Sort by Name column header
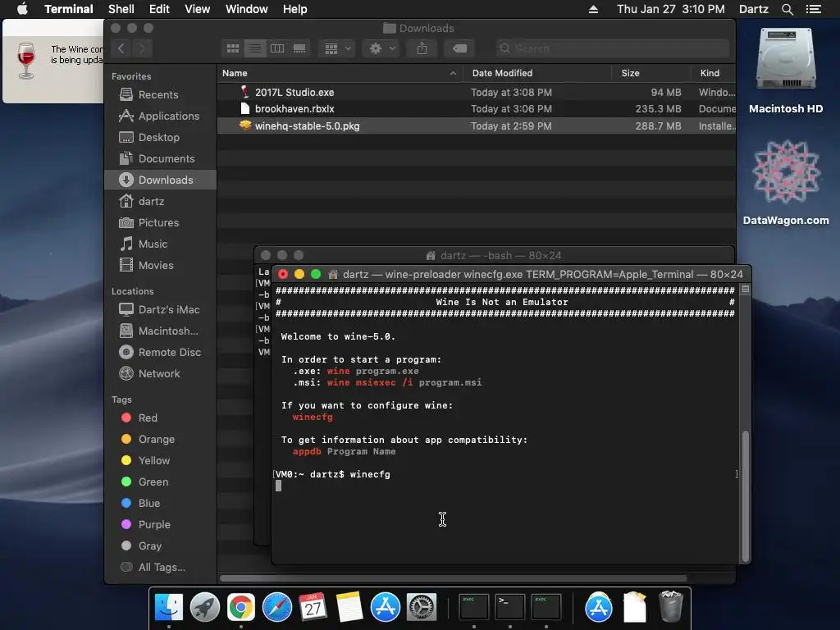Viewport: 840px width, 630px height. 340,73
